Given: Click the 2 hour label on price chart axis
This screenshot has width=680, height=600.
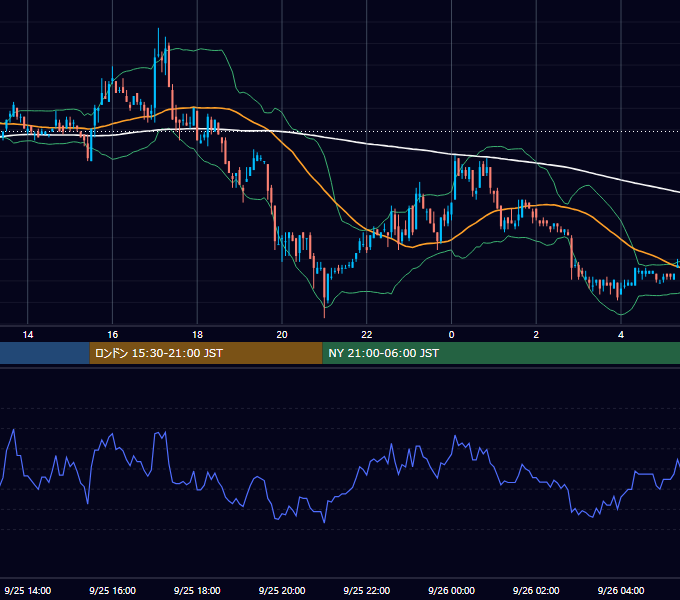Looking at the screenshot, I should (536, 335).
